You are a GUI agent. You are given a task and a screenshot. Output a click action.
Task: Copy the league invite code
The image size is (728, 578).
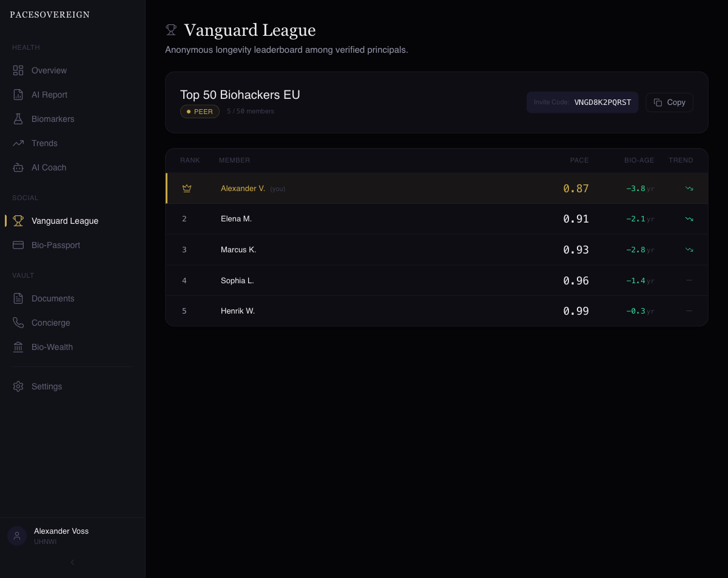coord(669,102)
